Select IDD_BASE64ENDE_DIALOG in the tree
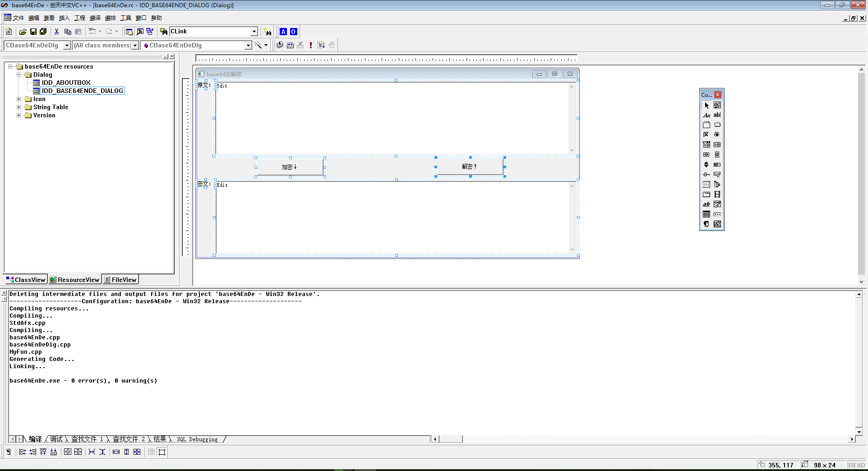The image size is (868, 471). tap(83, 91)
